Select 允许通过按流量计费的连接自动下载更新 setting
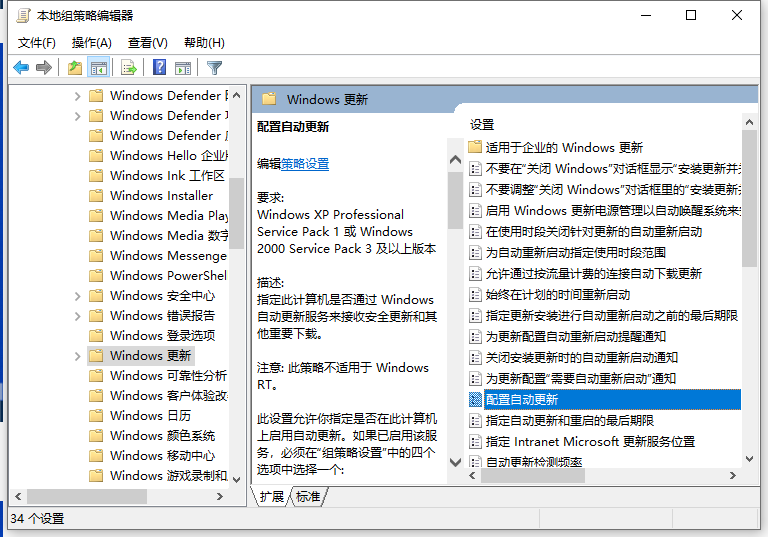The image size is (768, 537). [594, 273]
